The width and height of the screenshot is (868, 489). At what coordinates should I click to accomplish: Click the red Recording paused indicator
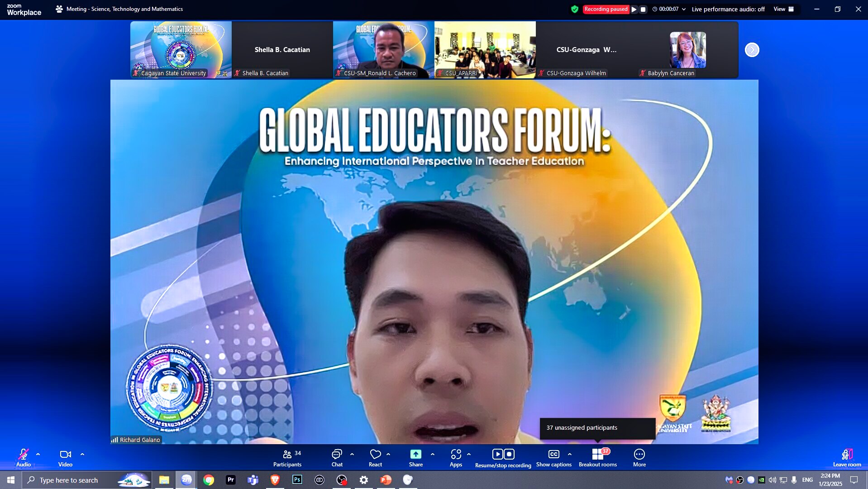(606, 9)
